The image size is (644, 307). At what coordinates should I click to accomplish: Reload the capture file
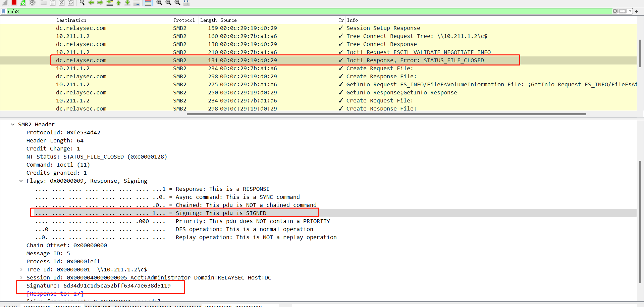[71, 2]
